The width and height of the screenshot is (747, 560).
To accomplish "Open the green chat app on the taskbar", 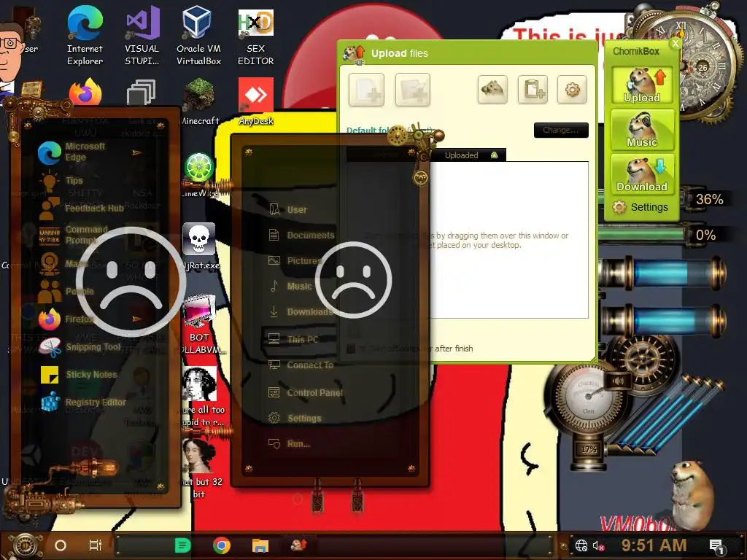I will tap(183, 545).
